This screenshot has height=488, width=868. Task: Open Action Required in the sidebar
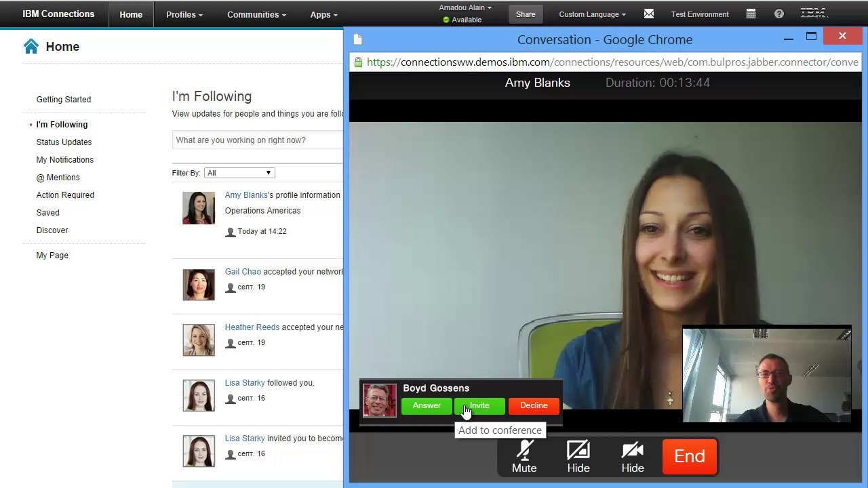pyautogui.click(x=65, y=195)
